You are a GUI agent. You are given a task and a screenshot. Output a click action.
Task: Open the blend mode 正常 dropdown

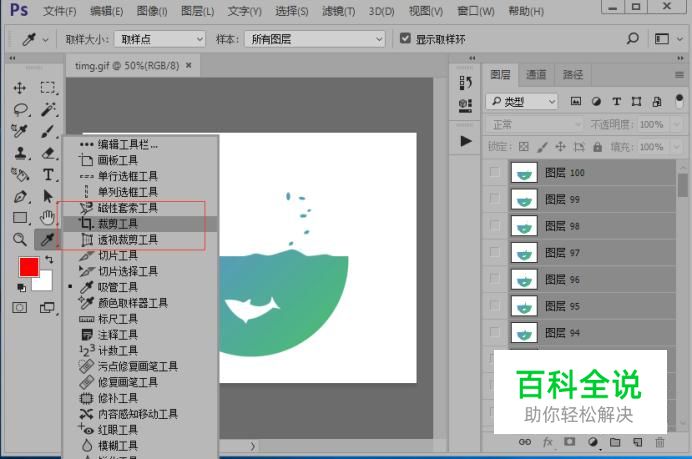click(535, 124)
